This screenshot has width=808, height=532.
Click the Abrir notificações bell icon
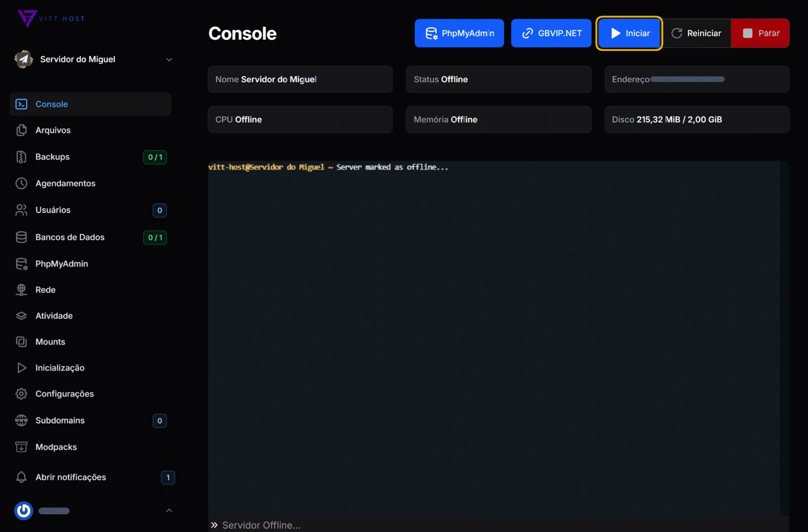(x=21, y=477)
